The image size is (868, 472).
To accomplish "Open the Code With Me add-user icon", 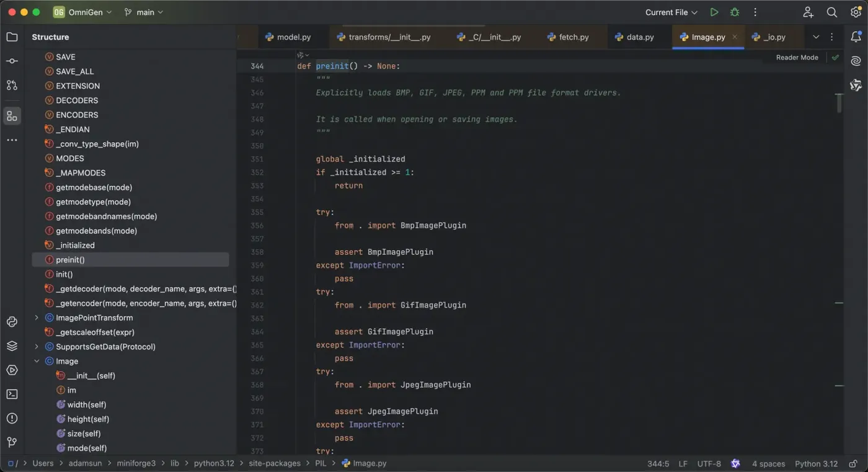I will [808, 12].
